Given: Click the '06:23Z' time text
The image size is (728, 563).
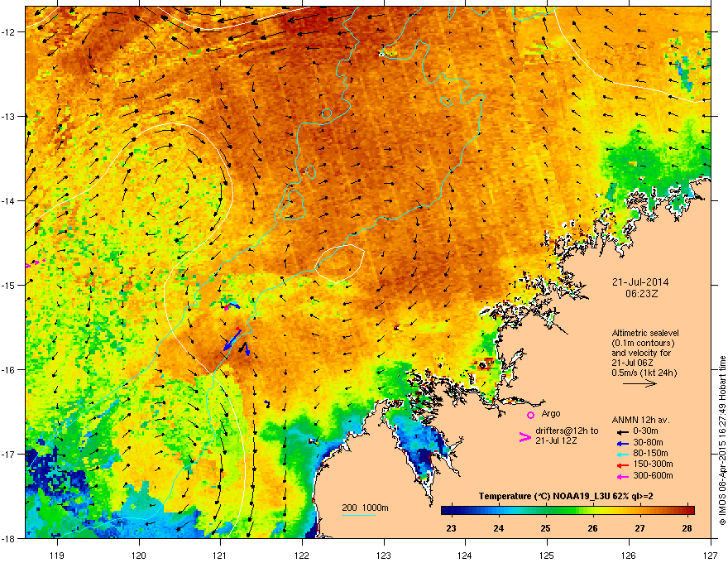Looking at the screenshot, I should point(642,294).
